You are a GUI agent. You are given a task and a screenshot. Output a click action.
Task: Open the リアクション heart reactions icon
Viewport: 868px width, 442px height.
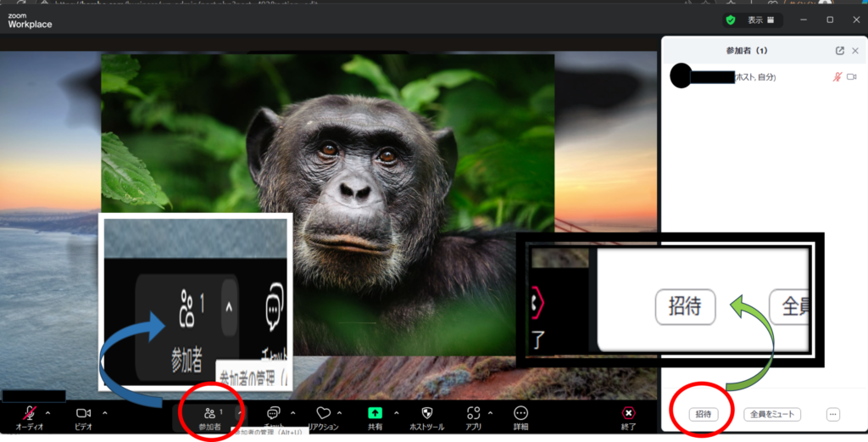point(323,413)
